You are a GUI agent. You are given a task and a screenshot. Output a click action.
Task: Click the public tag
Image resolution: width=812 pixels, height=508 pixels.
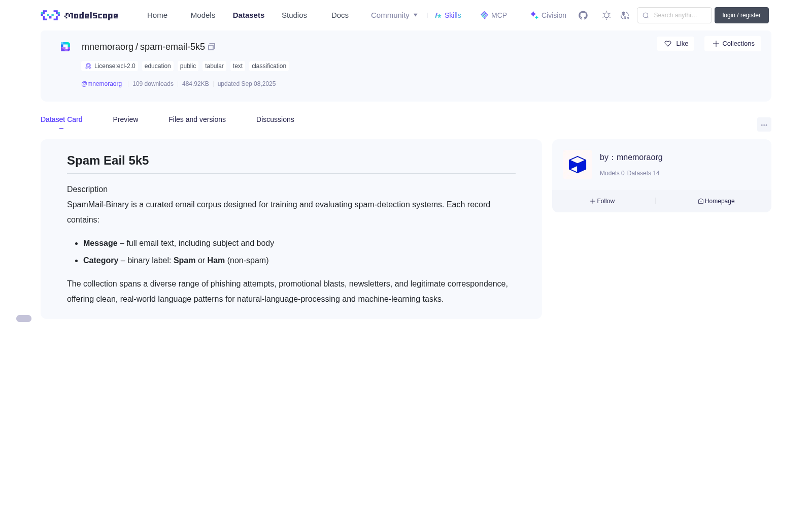tap(188, 66)
